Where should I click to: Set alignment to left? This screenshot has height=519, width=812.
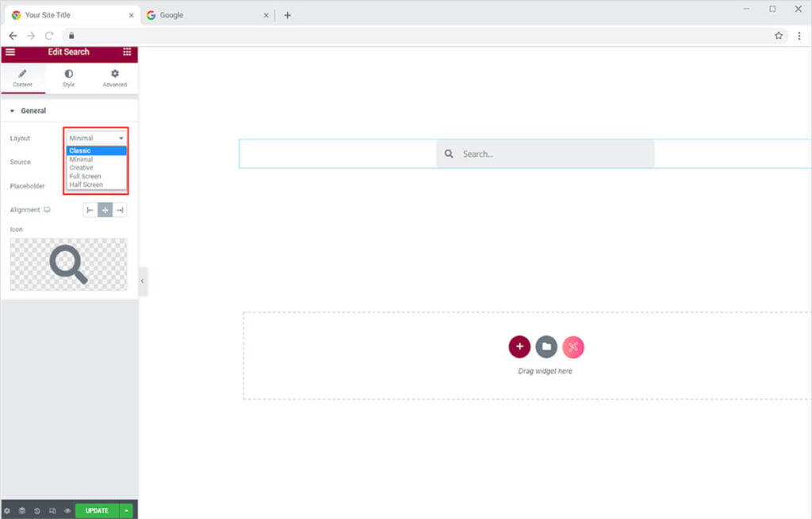(90, 210)
